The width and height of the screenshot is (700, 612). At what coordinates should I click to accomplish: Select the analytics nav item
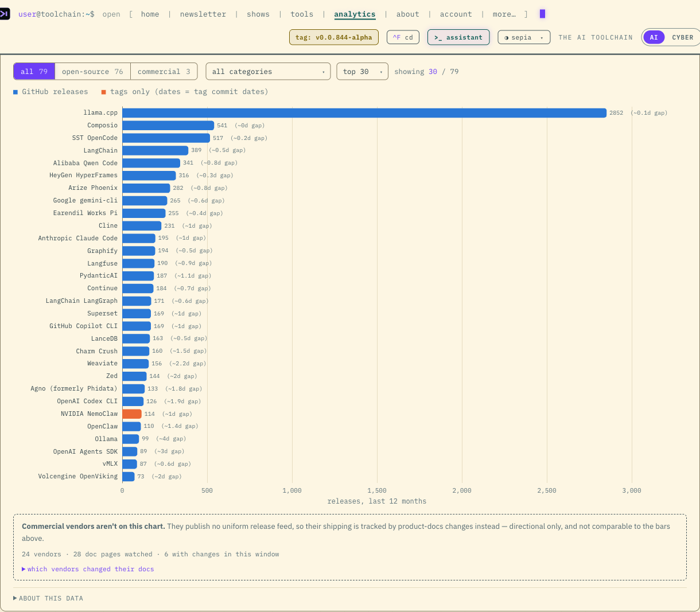pos(355,14)
